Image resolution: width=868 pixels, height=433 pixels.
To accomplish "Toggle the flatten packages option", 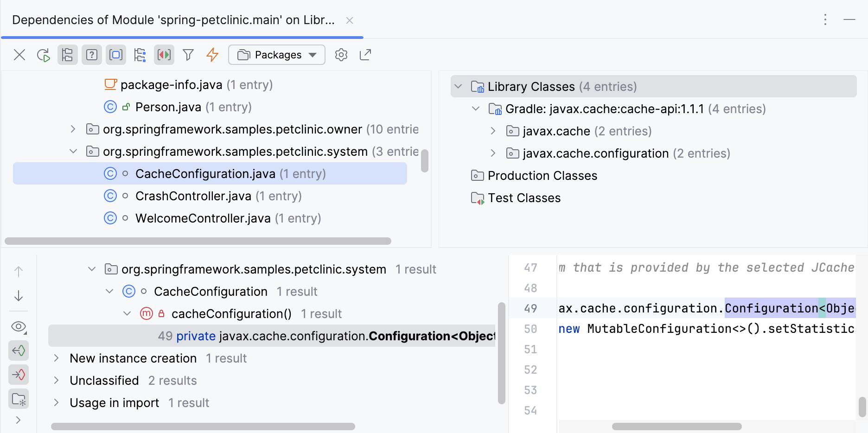I will point(67,55).
